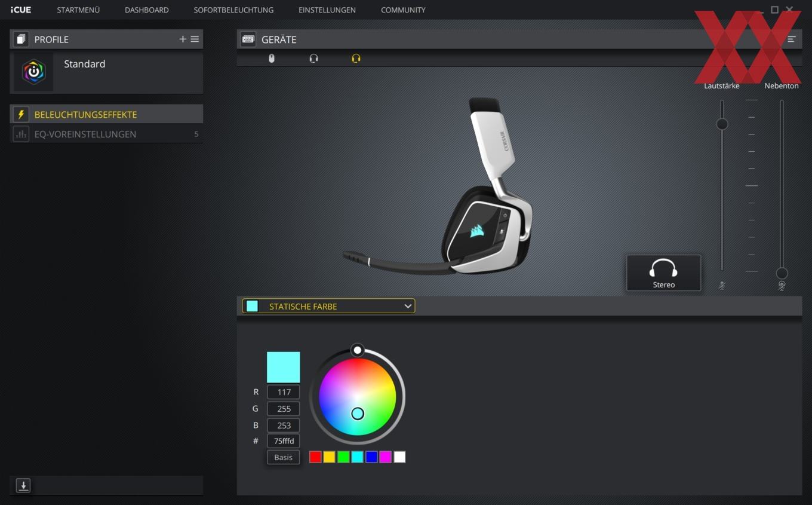Open the profile list menu icon
The width and height of the screenshot is (812, 505).
[x=195, y=39]
